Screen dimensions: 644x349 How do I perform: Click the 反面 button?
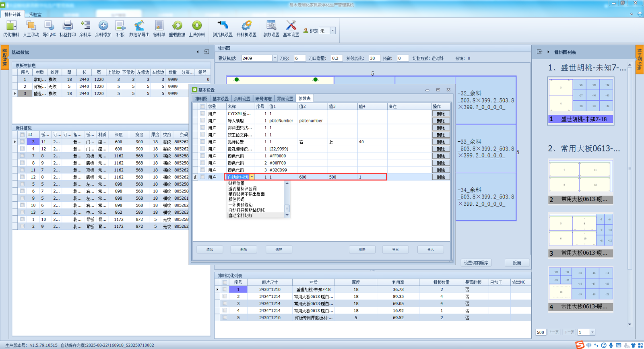517,263
